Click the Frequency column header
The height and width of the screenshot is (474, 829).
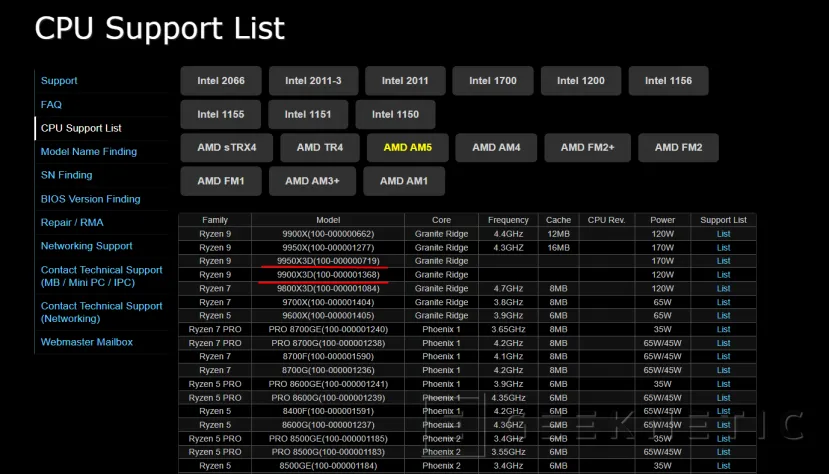click(508, 220)
